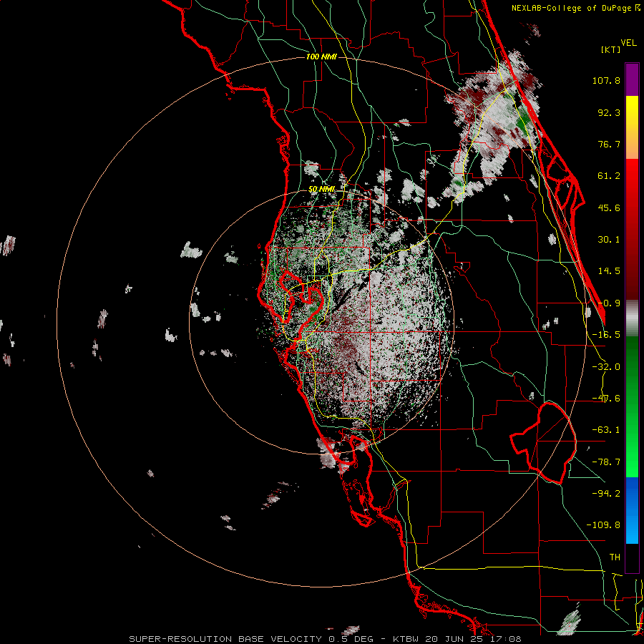Click the VEL legend title

[x=628, y=43]
